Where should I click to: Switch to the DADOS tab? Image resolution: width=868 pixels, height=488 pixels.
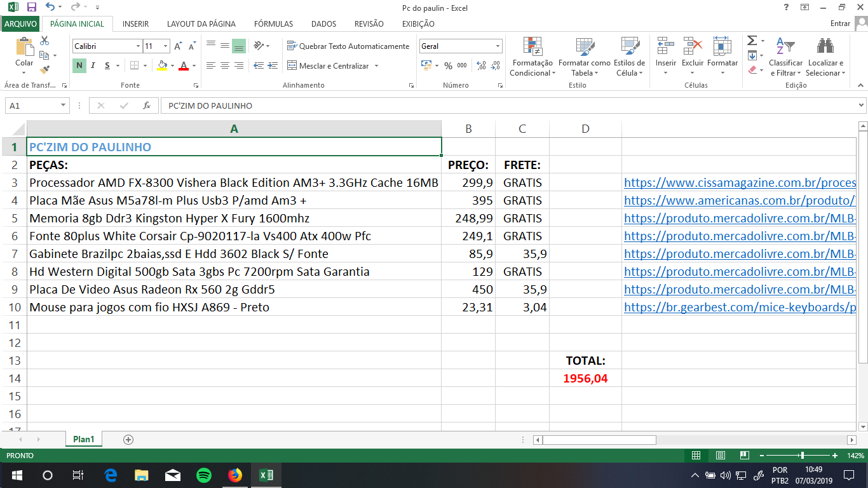click(324, 24)
